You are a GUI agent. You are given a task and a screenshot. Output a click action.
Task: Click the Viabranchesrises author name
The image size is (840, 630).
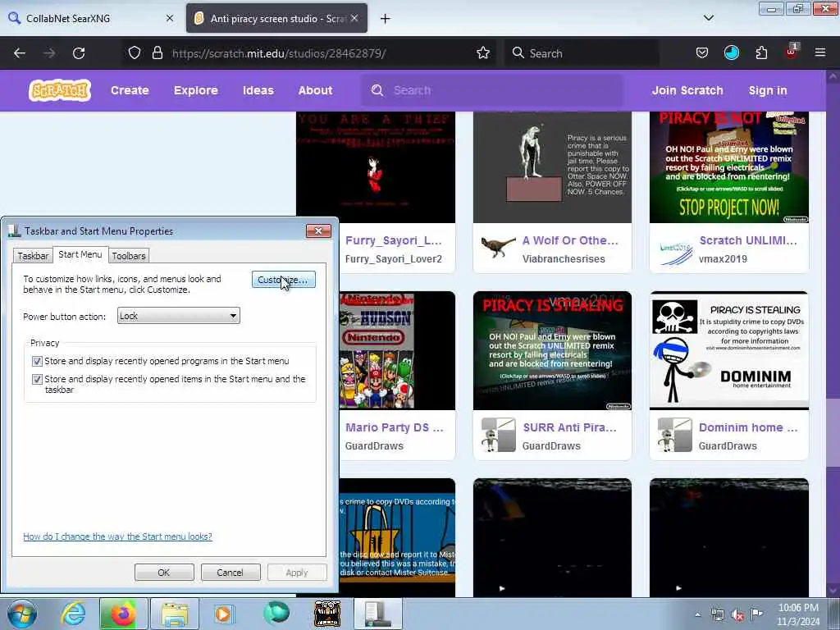click(x=564, y=258)
